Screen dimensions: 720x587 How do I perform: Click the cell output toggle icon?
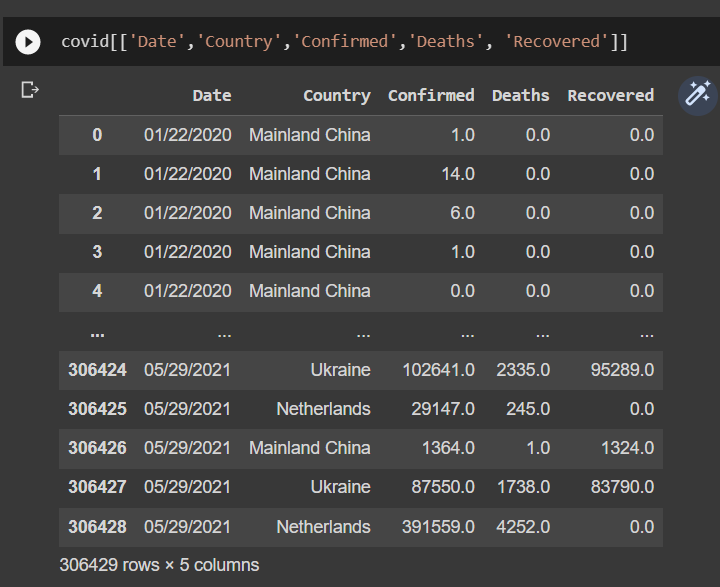[30, 90]
